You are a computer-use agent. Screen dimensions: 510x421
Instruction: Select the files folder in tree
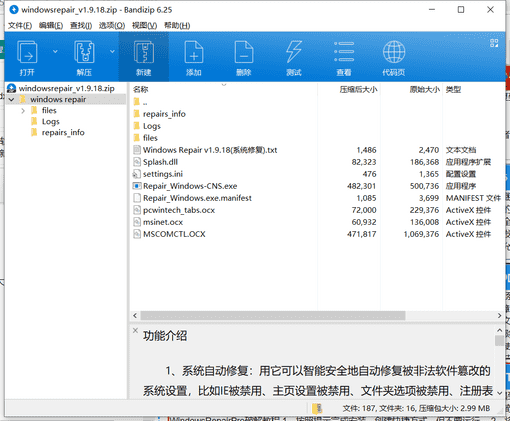pyautogui.click(x=49, y=110)
